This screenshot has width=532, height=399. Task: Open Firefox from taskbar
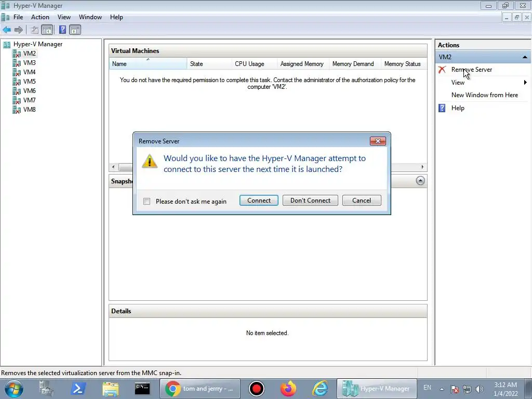288,389
